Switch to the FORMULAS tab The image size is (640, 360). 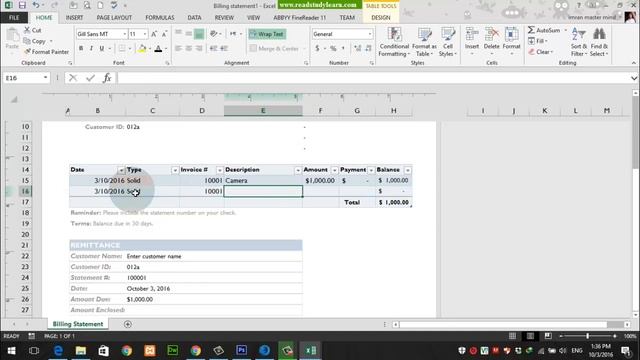click(160, 18)
